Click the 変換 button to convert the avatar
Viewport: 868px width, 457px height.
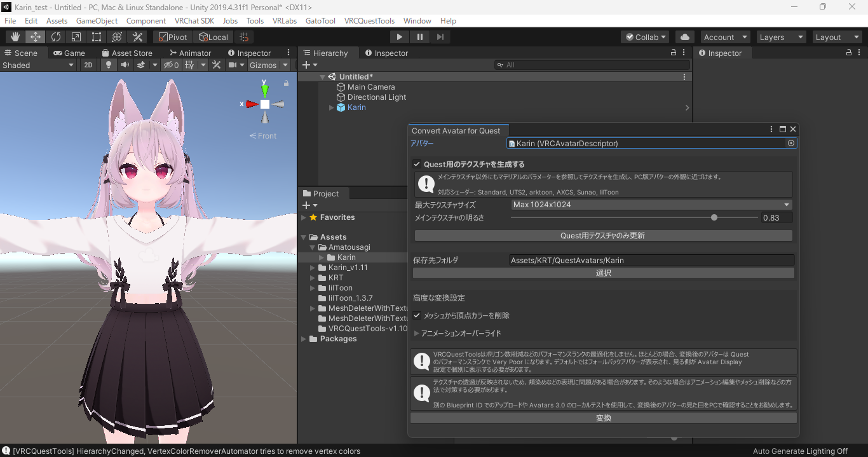[603, 418]
